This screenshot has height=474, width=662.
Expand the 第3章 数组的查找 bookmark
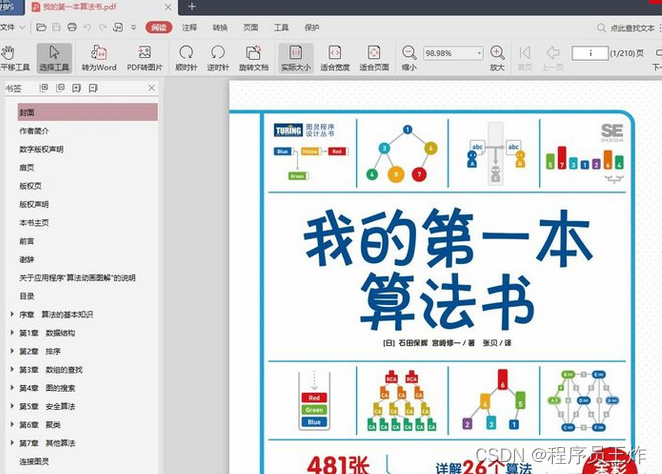(x=12, y=369)
